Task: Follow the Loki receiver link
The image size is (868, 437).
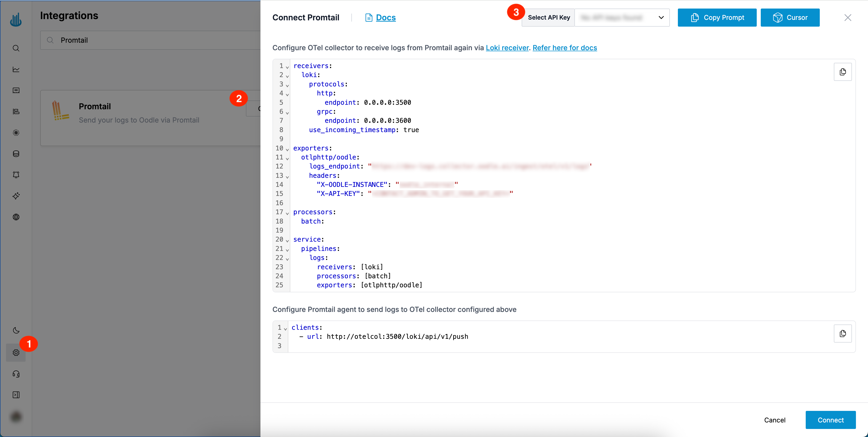Action: tap(507, 48)
